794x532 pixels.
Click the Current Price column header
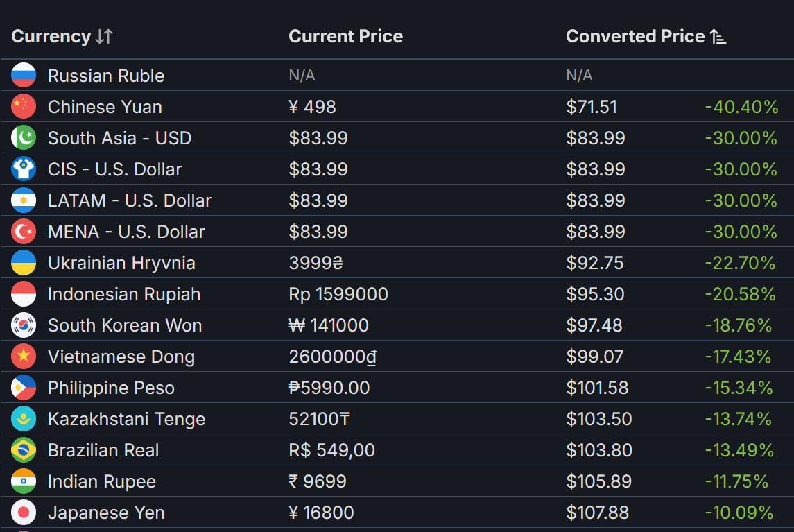[x=345, y=37]
